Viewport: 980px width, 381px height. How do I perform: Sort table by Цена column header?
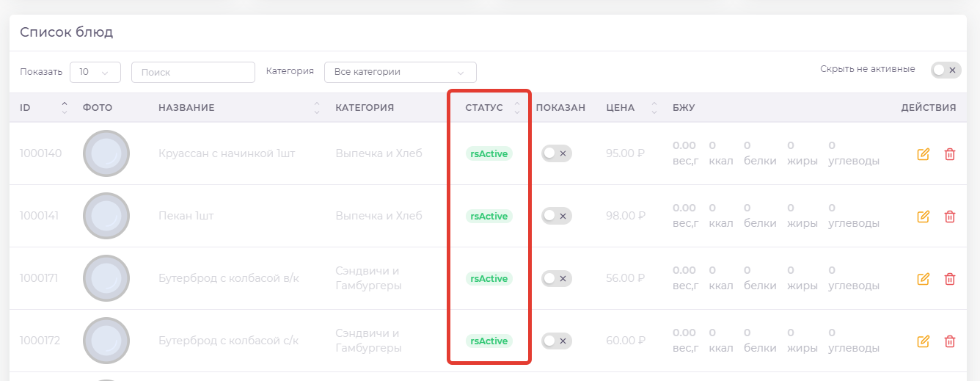(654, 108)
